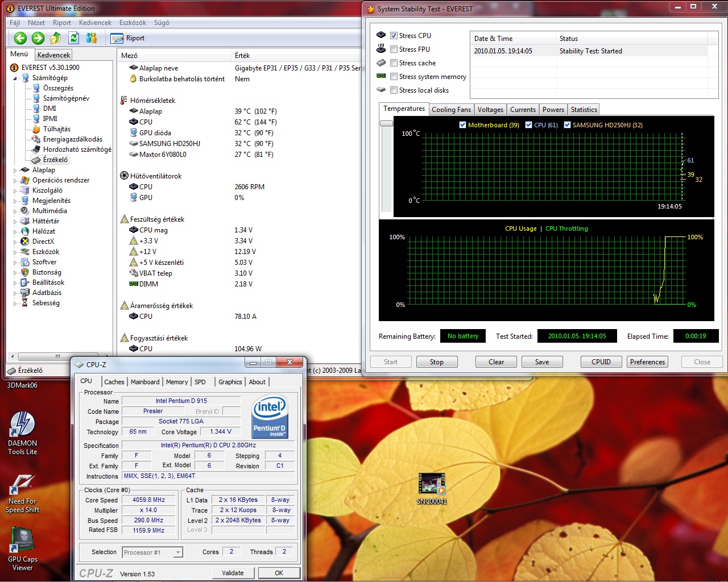The image size is (728, 582).
Task: Open Need For Speed Shift desktop shortcut
Action: 22,492
